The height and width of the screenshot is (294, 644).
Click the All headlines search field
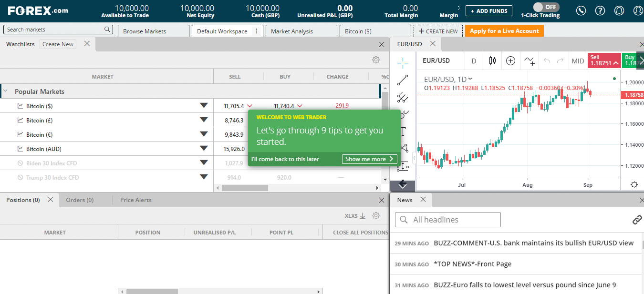(448, 220)
